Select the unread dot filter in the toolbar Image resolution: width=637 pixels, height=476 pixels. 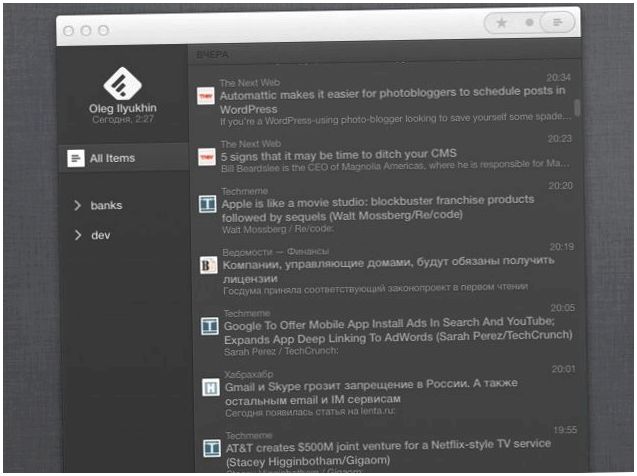529,22
